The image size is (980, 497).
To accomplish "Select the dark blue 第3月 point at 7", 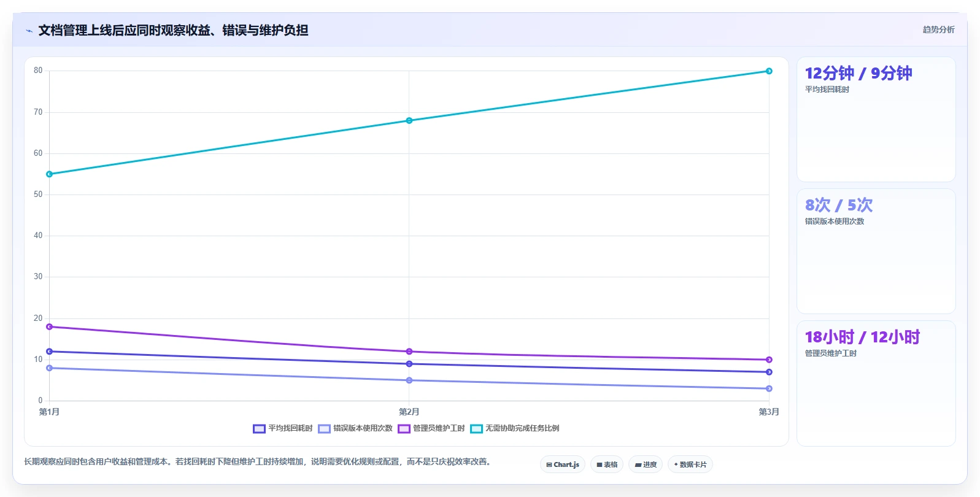I will [769, 372].
